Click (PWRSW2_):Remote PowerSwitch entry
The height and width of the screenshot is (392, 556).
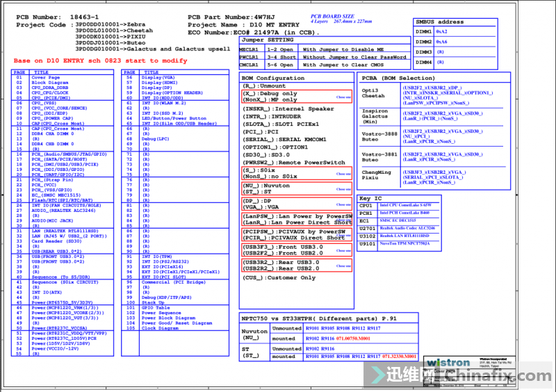(x=293, y=163)
